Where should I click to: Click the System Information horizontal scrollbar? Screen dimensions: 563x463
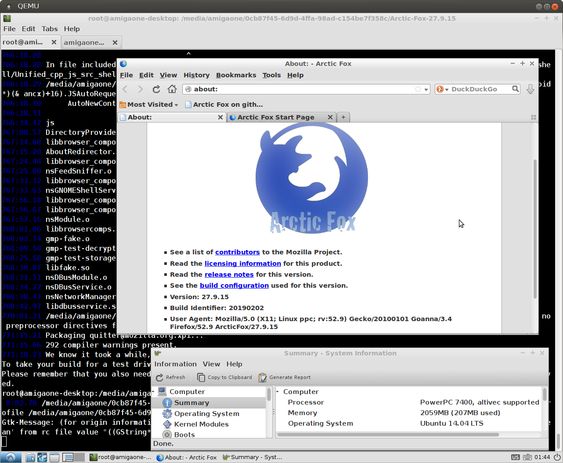(x=388, y=435)
